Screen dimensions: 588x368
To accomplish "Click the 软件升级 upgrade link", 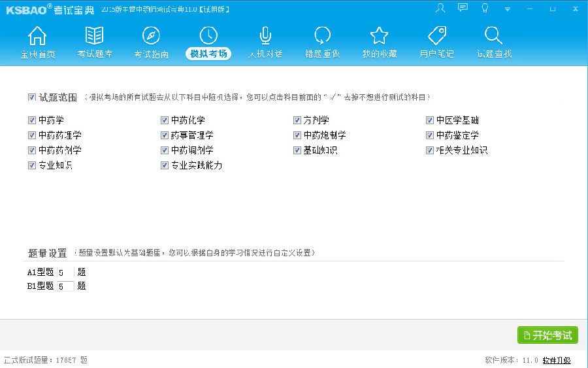I will coord(557,360).
